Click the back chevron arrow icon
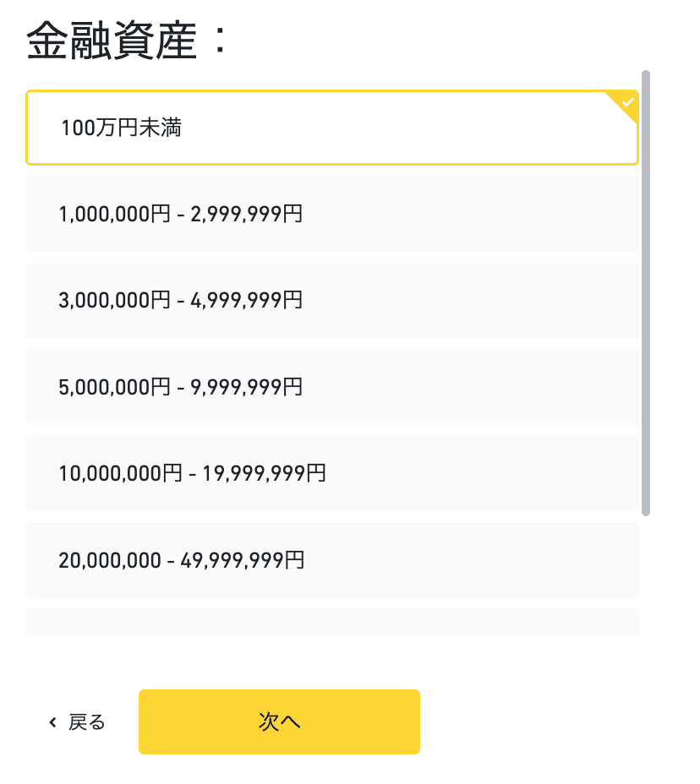The image size is (700, 784). tap(52, 722)
